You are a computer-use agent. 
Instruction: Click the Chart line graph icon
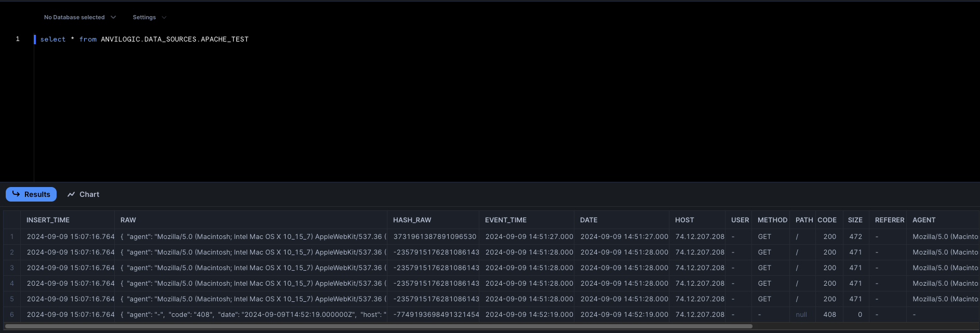(x=71, y=194)
